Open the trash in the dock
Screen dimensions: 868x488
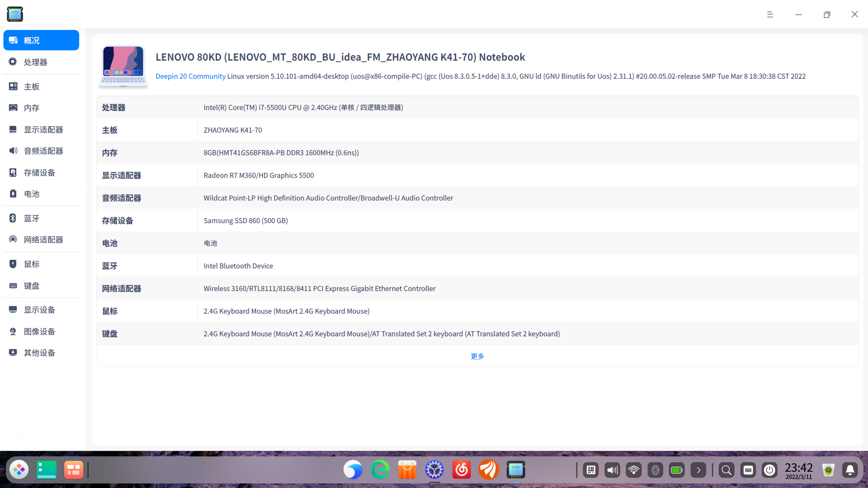tap(828, 470)
